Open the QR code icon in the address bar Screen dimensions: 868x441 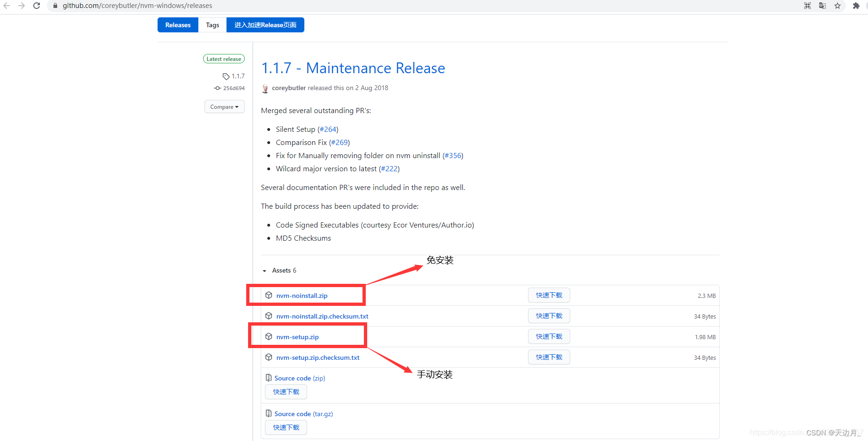tap(808, 6)
